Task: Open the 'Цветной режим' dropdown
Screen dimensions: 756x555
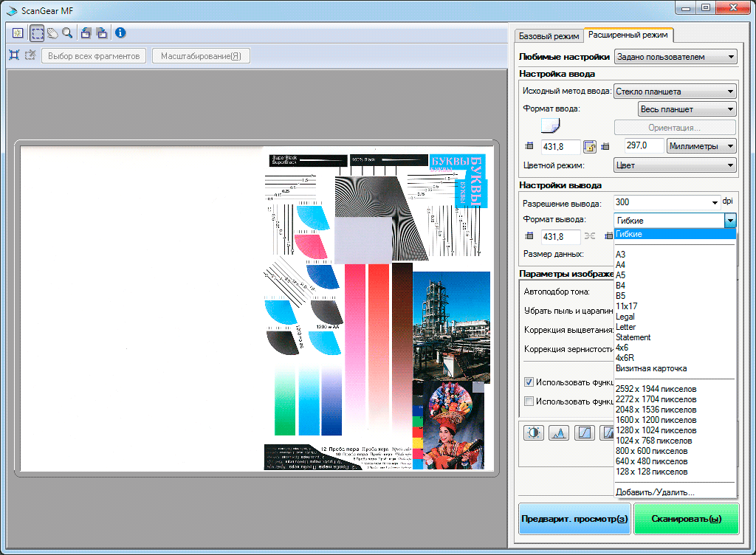Action: (675, 165)
